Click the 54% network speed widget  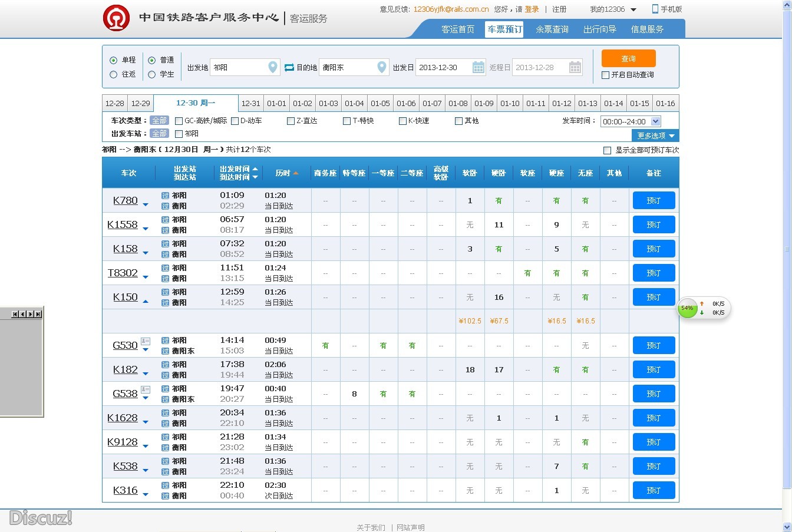(x=704, y=308)
